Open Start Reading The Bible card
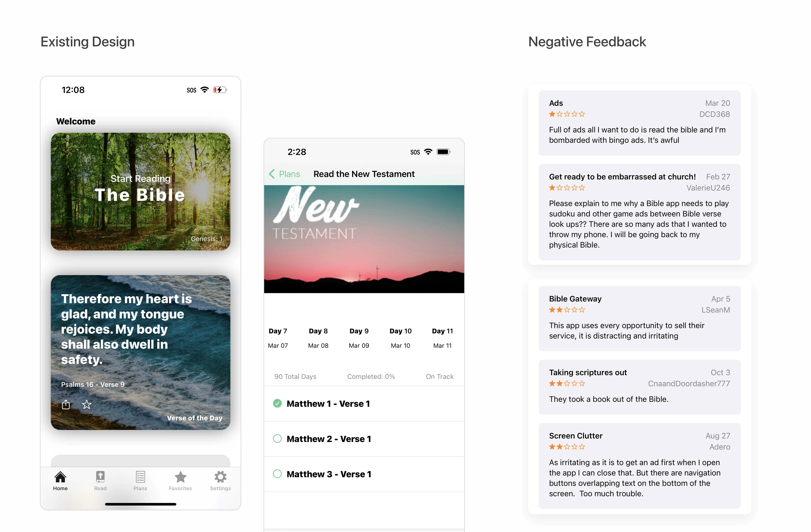This screenshot has width=811, height=532. pyautogui.click(x=140, y=192)
